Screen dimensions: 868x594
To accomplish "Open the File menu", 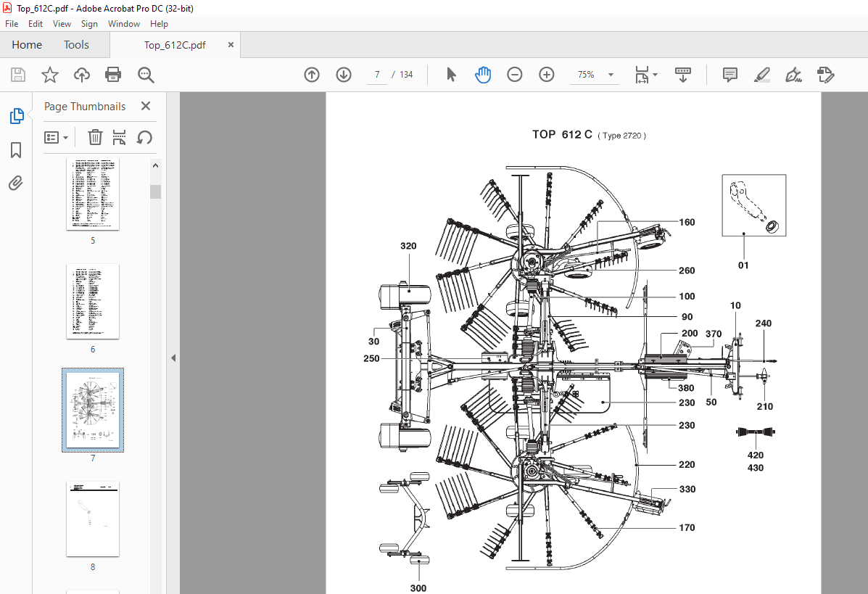I will 12,24.
